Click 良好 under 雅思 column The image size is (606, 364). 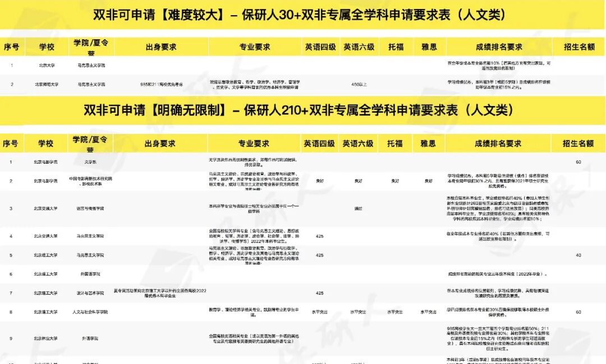pyautogui.click(x=428, y=181)
